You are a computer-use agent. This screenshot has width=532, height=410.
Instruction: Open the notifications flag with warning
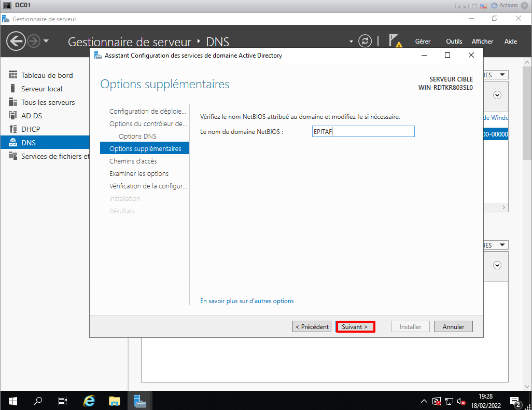(395, 41)
